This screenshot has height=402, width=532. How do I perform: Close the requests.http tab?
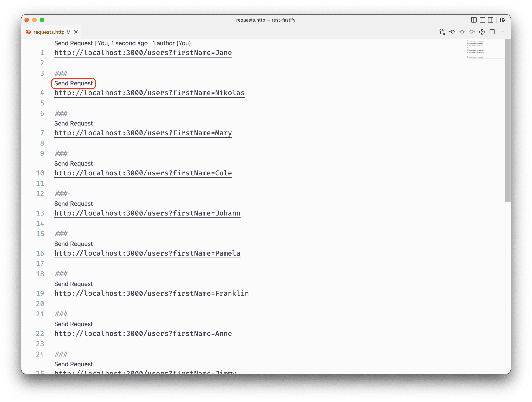click(x=76, y=32)
